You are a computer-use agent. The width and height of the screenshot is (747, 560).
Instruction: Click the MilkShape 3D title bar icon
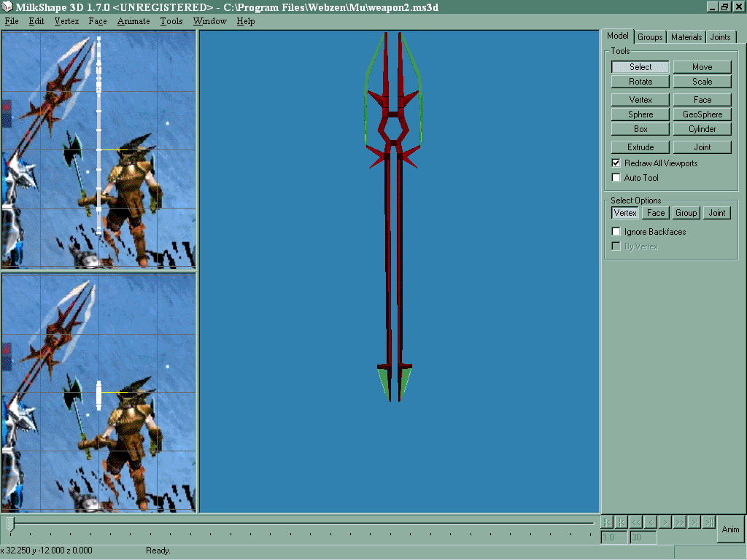point(7,7)
